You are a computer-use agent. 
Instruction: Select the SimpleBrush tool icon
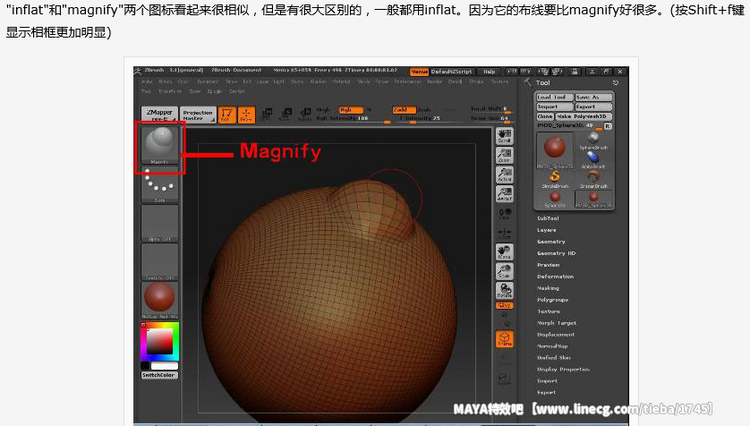pos(554,179)
